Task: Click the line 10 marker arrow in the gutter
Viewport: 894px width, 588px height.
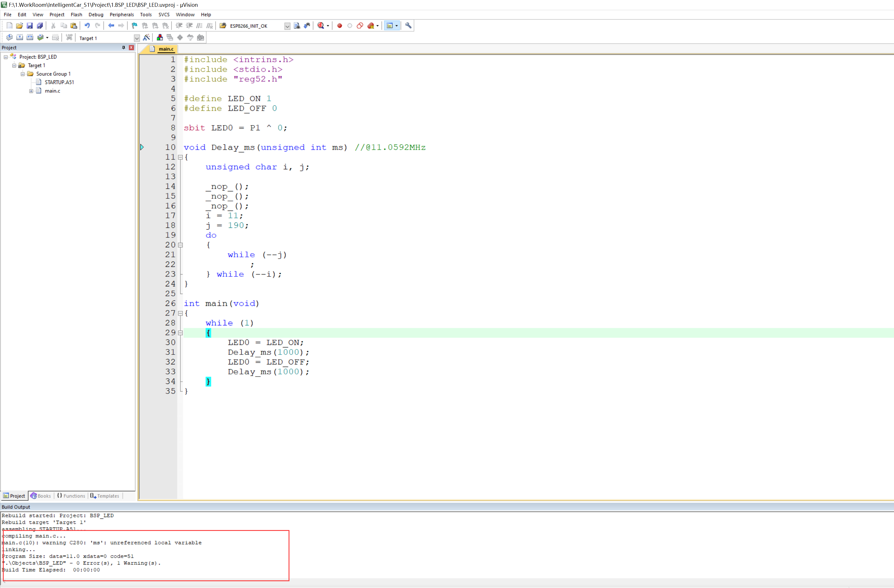Action: 142,147
